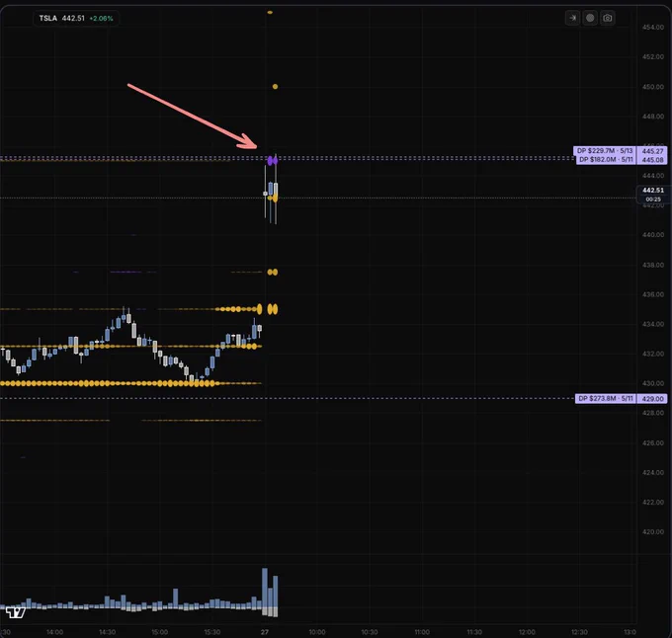Screen dimensions: 672x638
Task: Click the gray circle record icon
Action: tap(590, 18)
